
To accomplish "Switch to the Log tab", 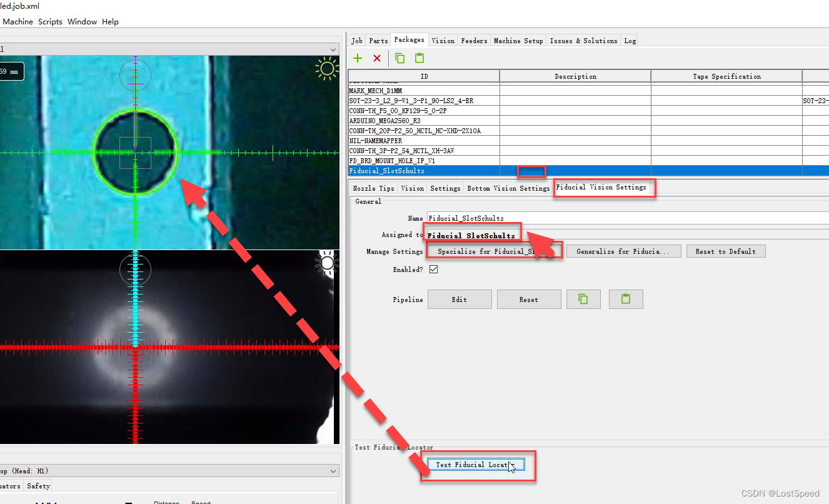I will pos(630,41).
